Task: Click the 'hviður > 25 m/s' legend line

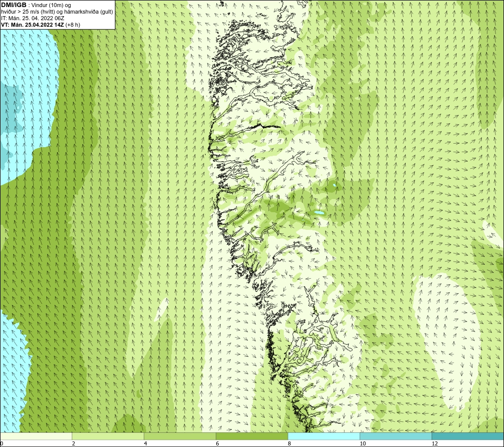Action: [x=57, y=12]
